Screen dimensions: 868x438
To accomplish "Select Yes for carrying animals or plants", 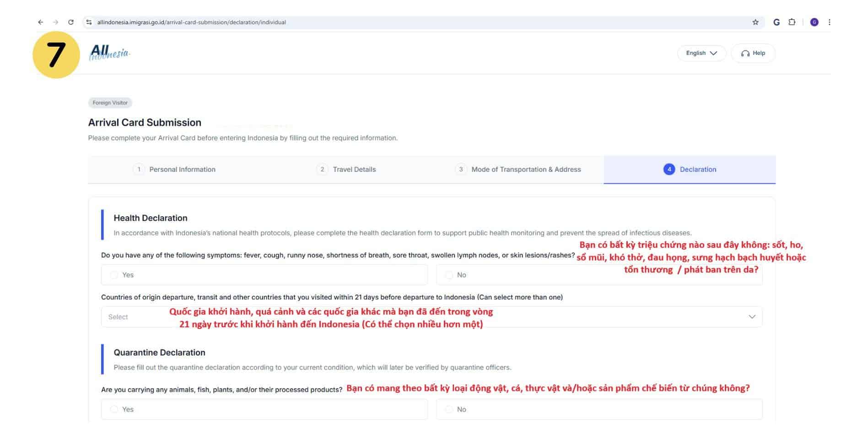I will coord(114,409).
